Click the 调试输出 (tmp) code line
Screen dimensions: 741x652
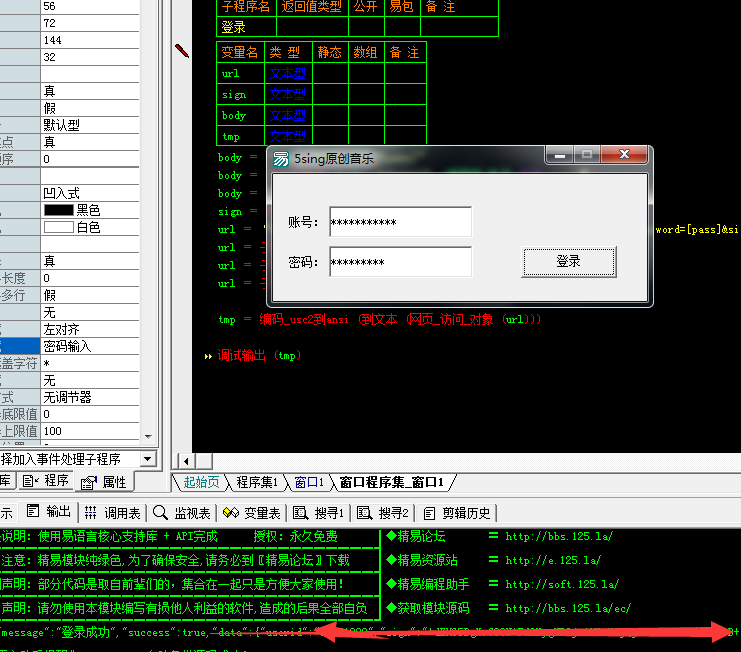pos(259,355)
